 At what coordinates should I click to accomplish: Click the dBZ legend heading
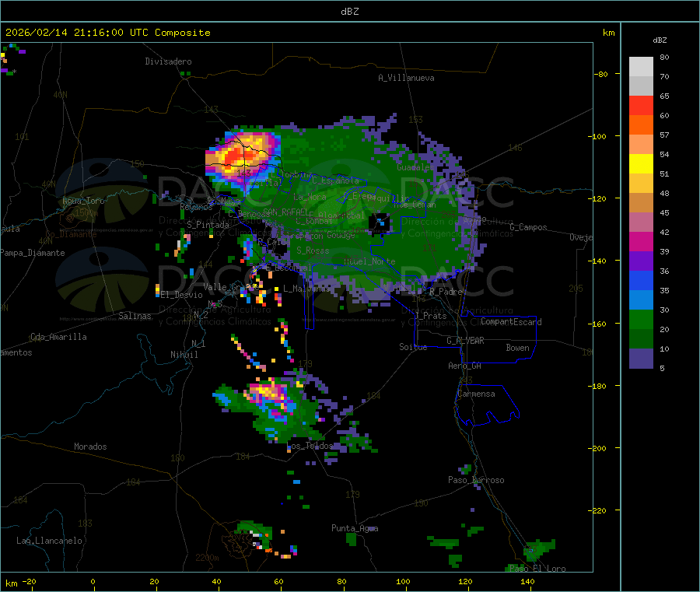(660, 40)
